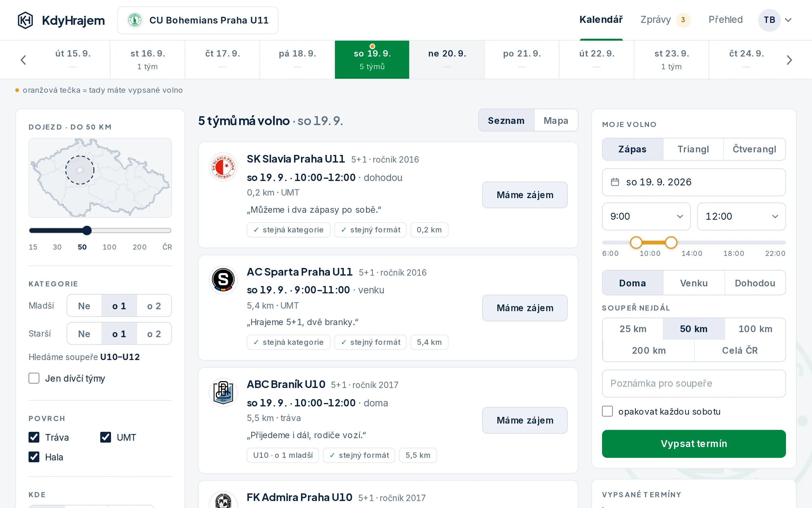Click the messages badge showing 3
The height and width of the screenshot is (508, 812).
(x=683, y=20)
